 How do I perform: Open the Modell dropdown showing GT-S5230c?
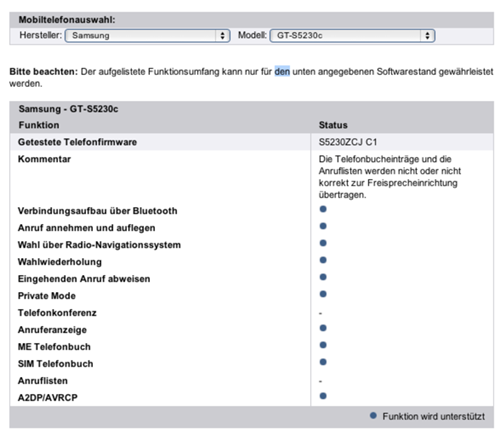coord(352,36)
